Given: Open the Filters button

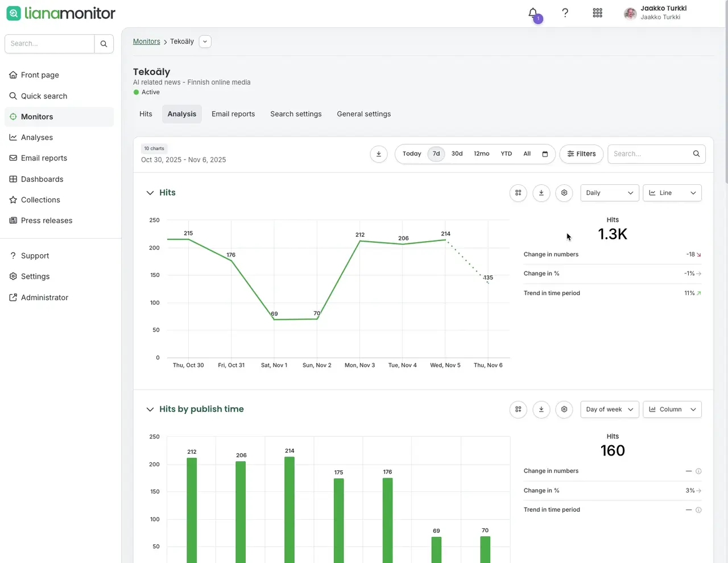Looking at the screenshot, I should (581, 154).
